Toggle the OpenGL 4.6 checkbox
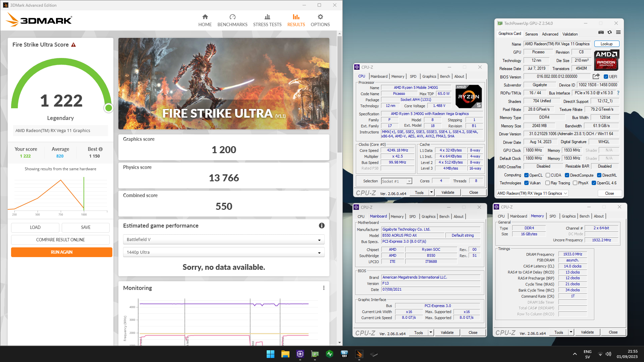 click(594, 183)
